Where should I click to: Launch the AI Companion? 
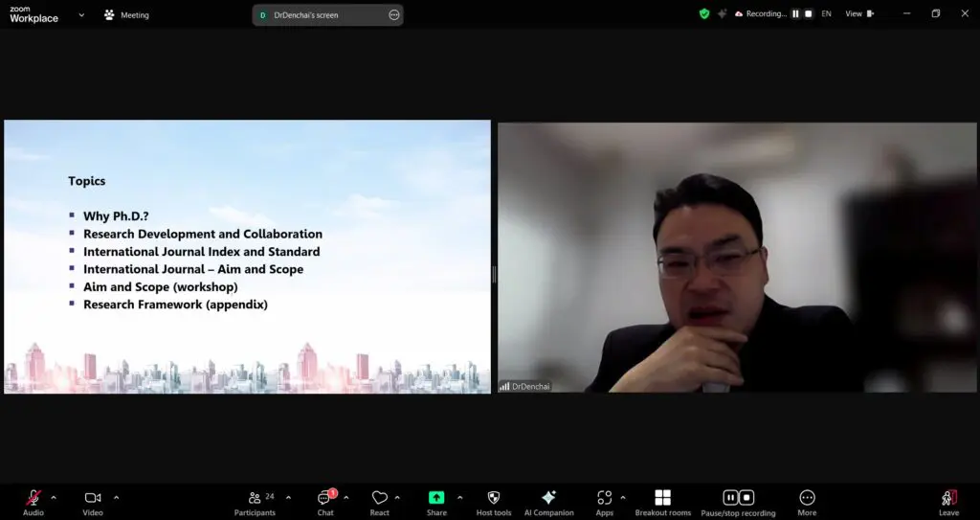[548, 503]
